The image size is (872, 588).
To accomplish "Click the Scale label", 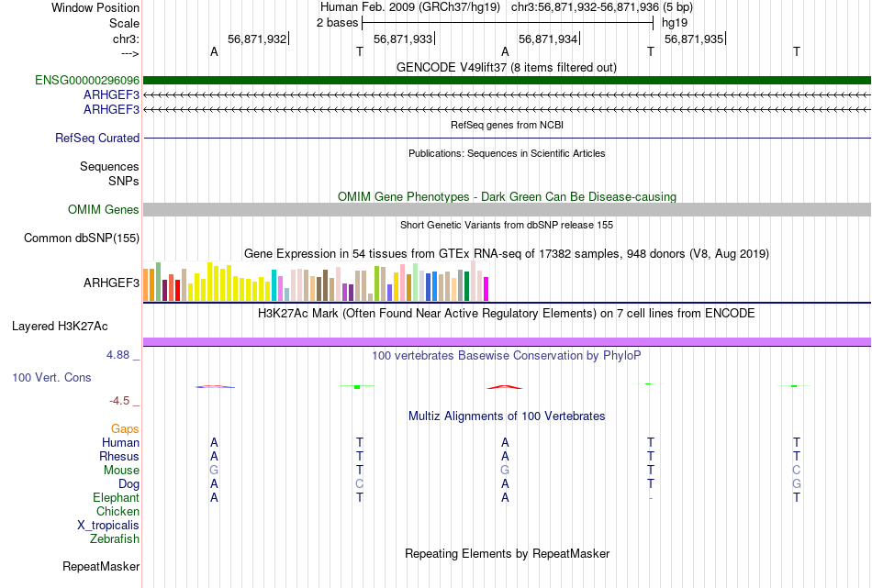I will pyautogui.click(x=124, y=23).
